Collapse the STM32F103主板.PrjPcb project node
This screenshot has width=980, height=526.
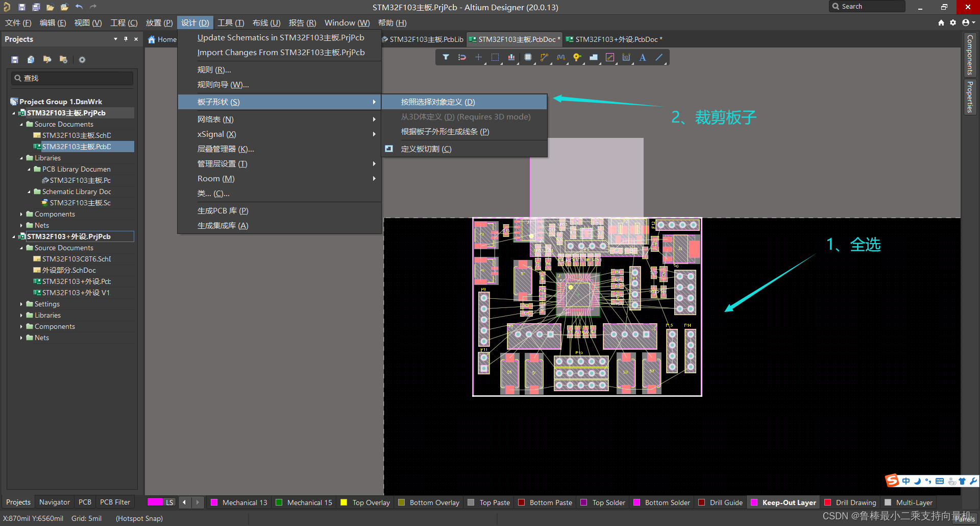[x=14, y=113]
